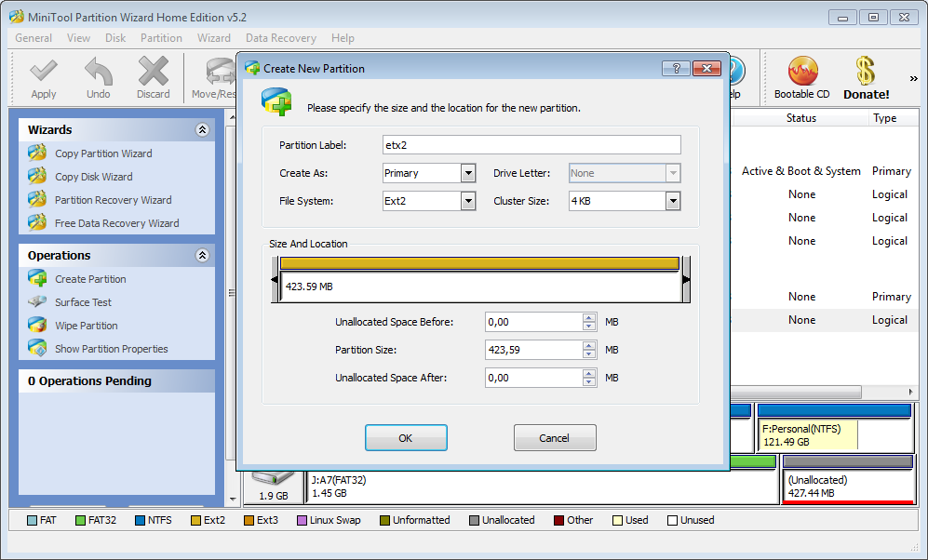Show hidden toolbar items via chevron
Image resolution: width=928 pixels, height=560 pixels.
pos(913,78)
